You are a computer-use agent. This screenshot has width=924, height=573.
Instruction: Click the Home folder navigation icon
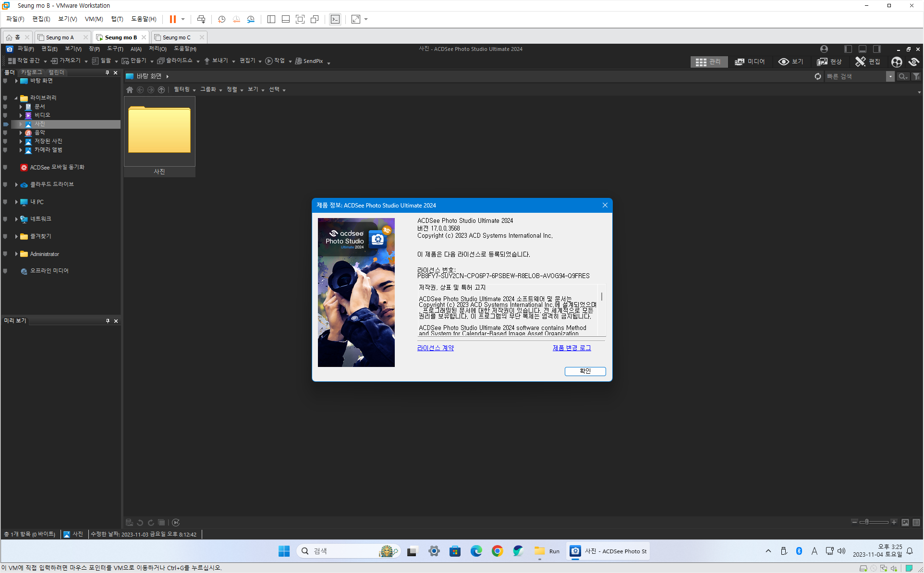[130, 90]
